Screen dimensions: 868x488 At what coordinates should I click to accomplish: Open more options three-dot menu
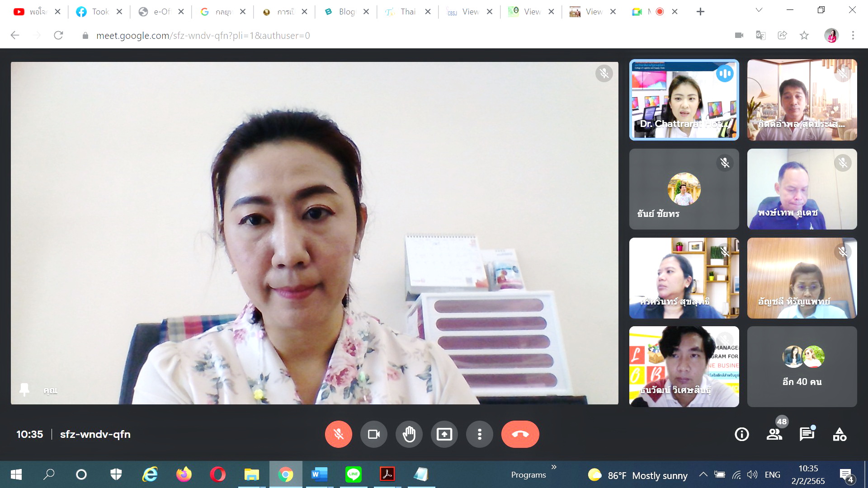(x=479, y=434)
